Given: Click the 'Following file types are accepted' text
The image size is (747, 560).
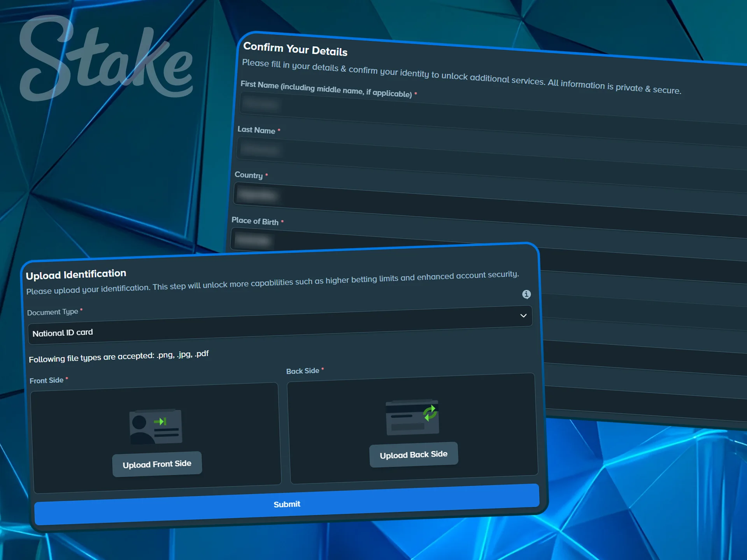Looking at the screenshot, I should 119,356.
